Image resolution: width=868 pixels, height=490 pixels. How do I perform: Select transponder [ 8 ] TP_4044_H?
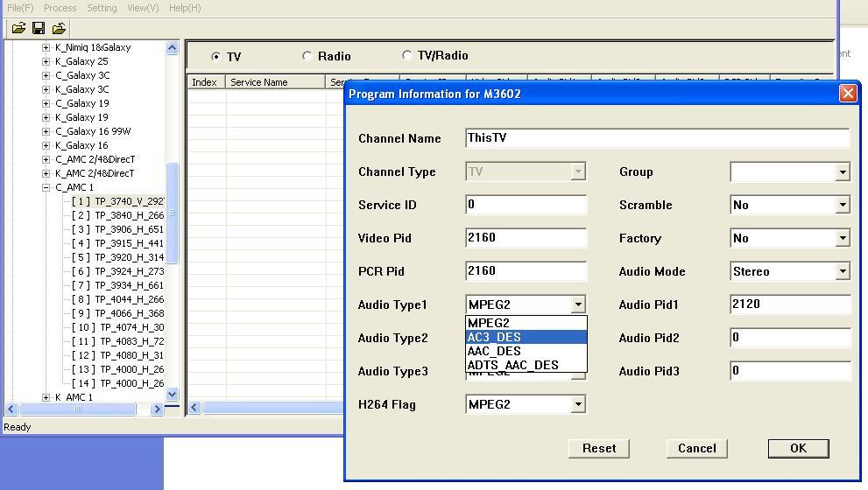(117, 299)
